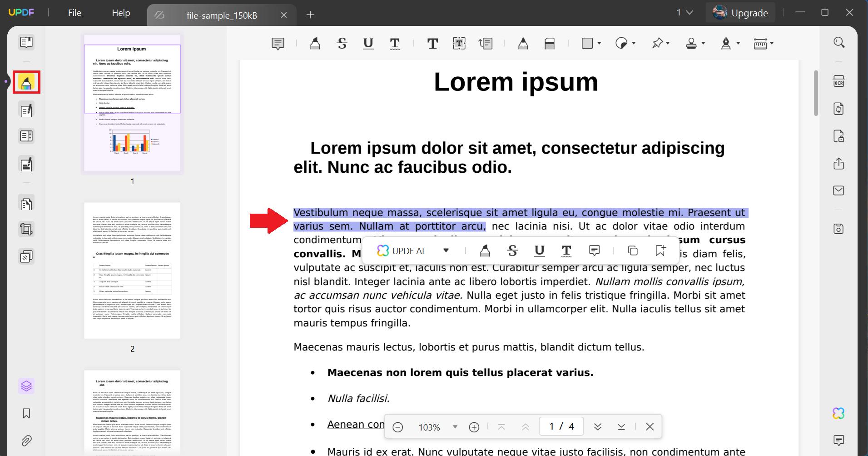The height and width of the screenshot is (456, 868).
Task: Open the attachment panel with paperclip icon
Action: click(x=26, y=441)
